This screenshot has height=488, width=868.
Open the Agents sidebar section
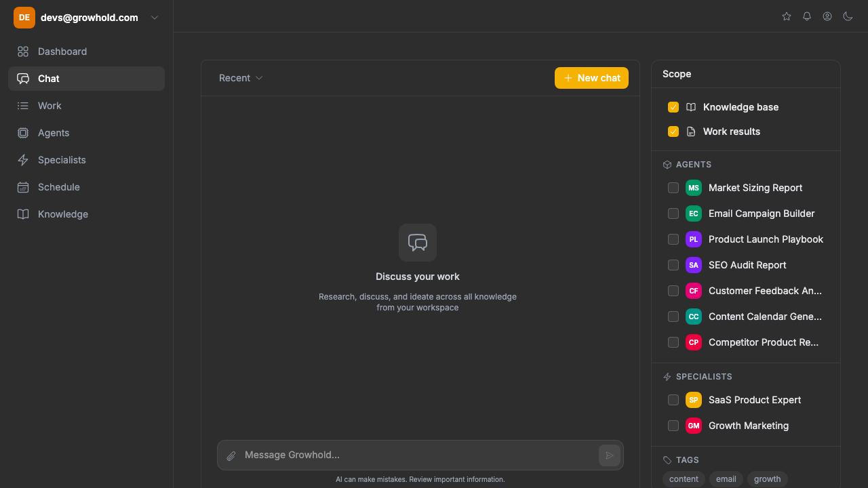[x=54, y=133]
